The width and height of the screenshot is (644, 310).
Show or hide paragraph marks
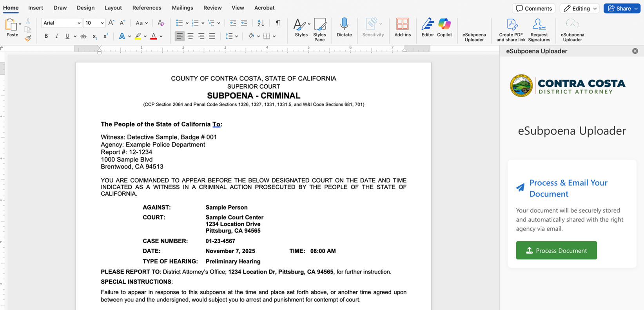(x=278, y=23)
